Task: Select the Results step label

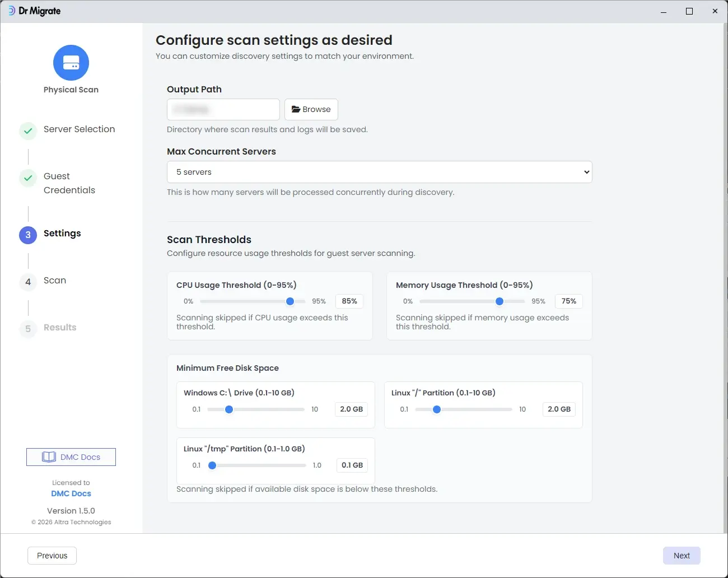Action: point(60,327)
